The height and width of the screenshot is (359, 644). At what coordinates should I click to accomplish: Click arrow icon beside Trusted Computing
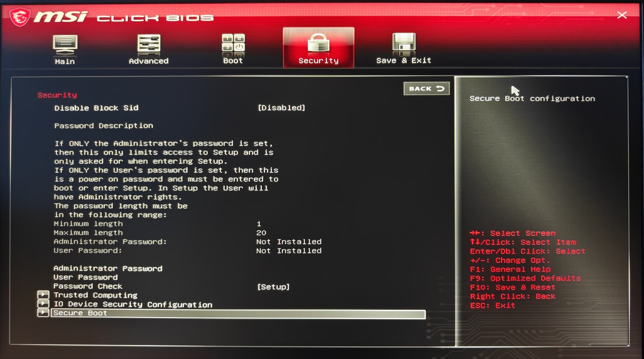tap(43, 295)
